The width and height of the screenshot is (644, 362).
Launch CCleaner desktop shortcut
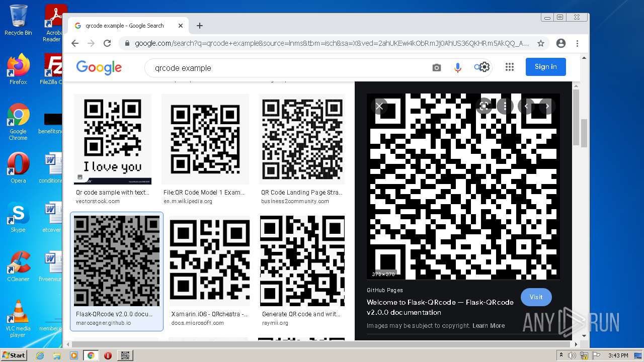18,266
